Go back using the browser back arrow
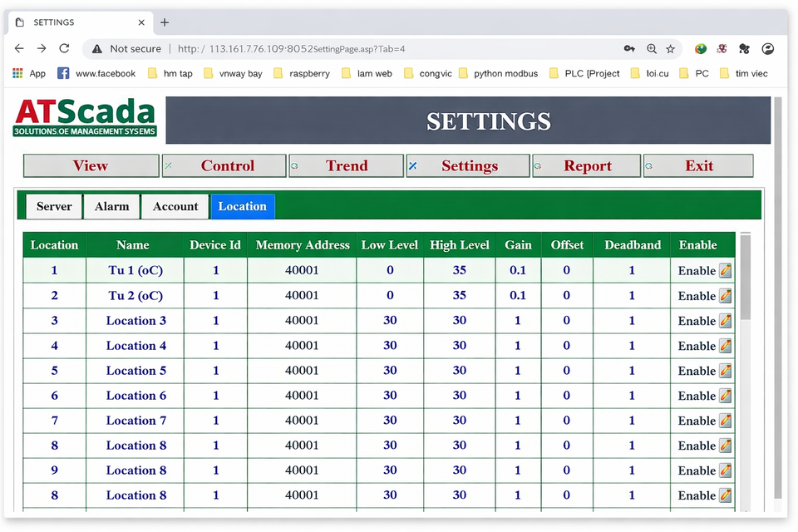Screen dimensions: 798x532 click(19, 48)
